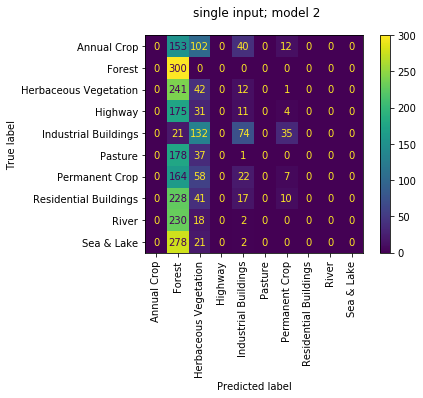This screenshot has width=423, height=398.
Task: Click the Sea & Lake cell showing 278
Action: pyautogui.click(x=178, y=242)
